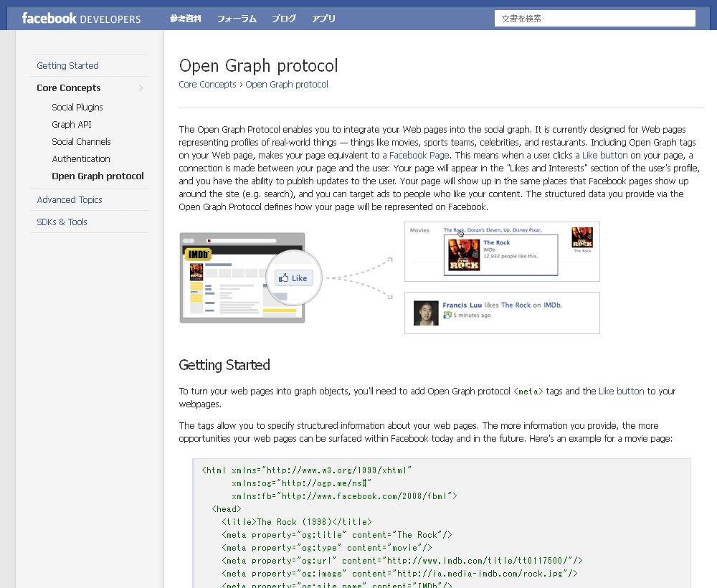Click the Francis Luu name link
Viewport: 717px width, 588px height.
(462, 305)
